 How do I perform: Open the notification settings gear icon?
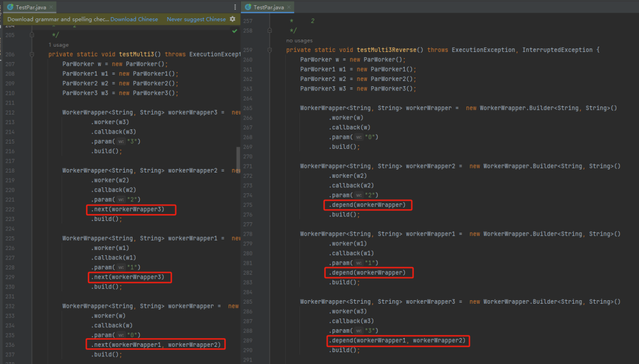pyautogui.click(x=233, y=19)
